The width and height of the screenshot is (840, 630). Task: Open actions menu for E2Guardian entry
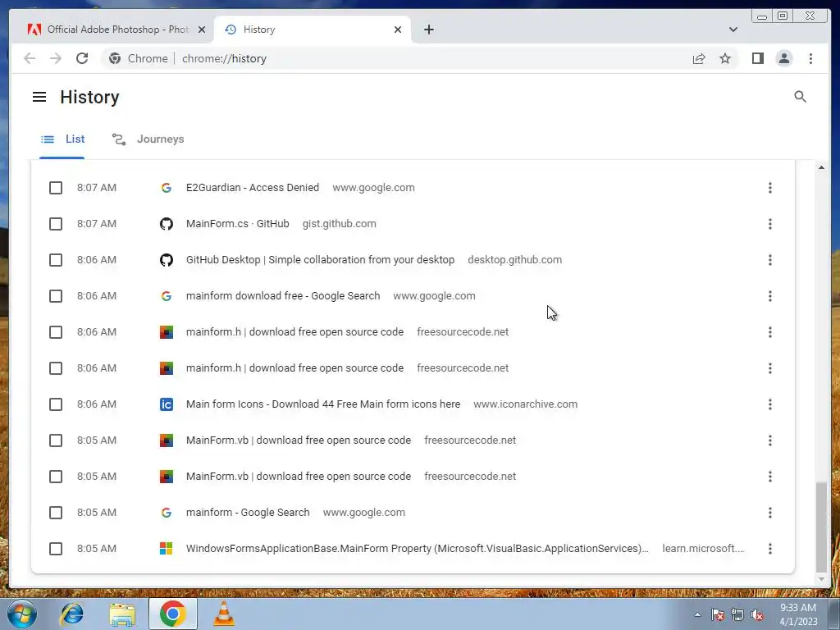[769, 188]
